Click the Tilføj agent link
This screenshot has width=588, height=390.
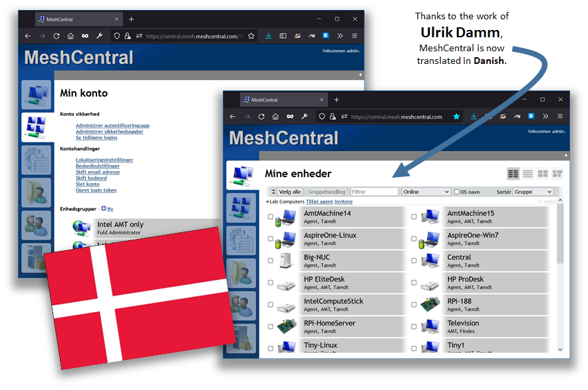(x=319, y=202)
